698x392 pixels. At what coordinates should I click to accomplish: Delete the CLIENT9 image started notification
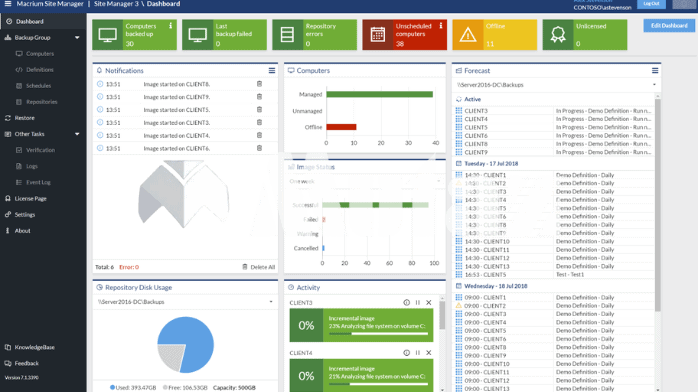(259, 97)
